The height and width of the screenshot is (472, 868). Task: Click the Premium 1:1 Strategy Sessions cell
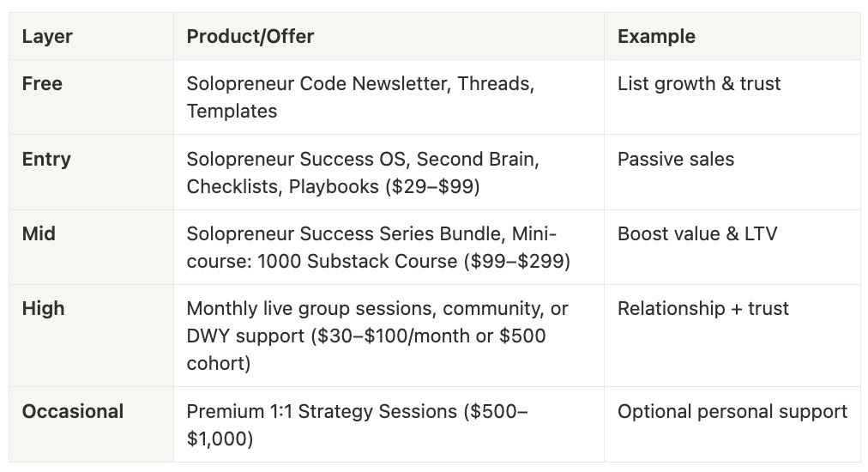pyautogui.click(x=389, y=424)
